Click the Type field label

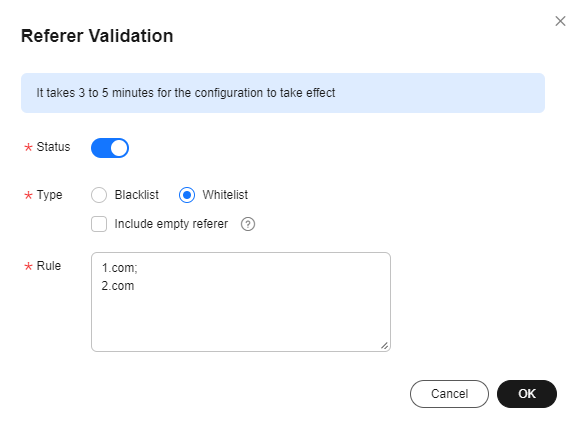click(49, 195)
